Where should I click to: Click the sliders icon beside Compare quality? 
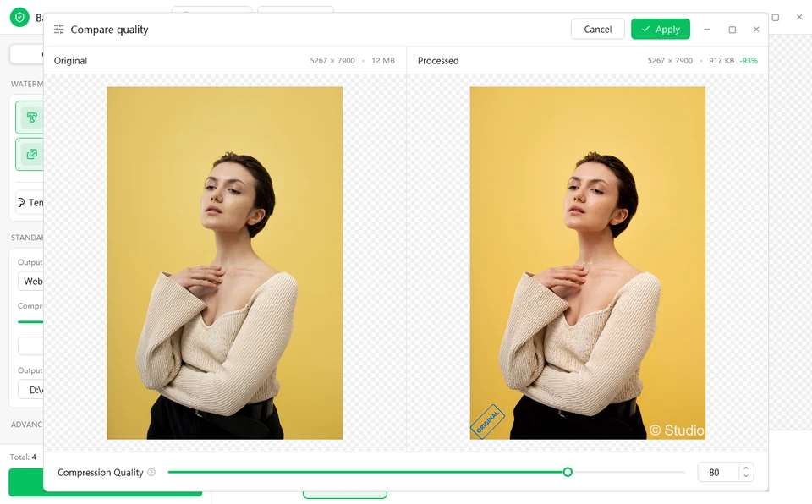point(59,30)
